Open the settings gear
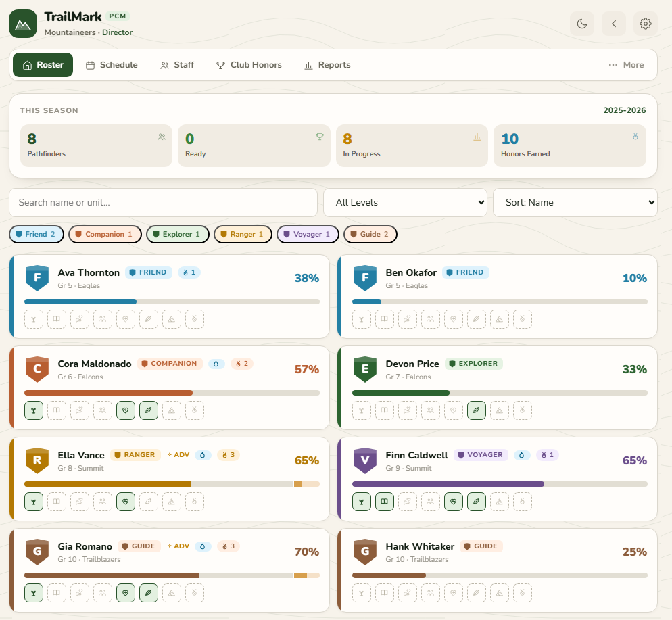672x620 pixels. [646, 24]
